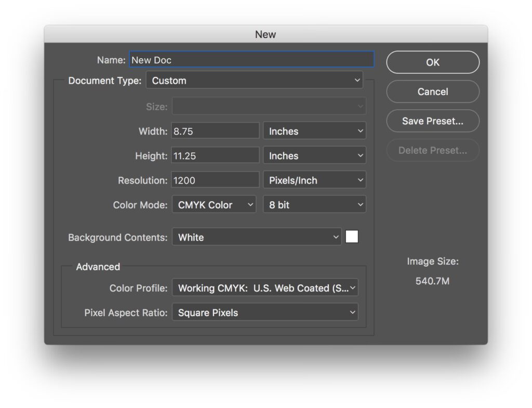This screenshot has width=532, height=408.
Task: Click the Width value field
Action: (215, 131)
